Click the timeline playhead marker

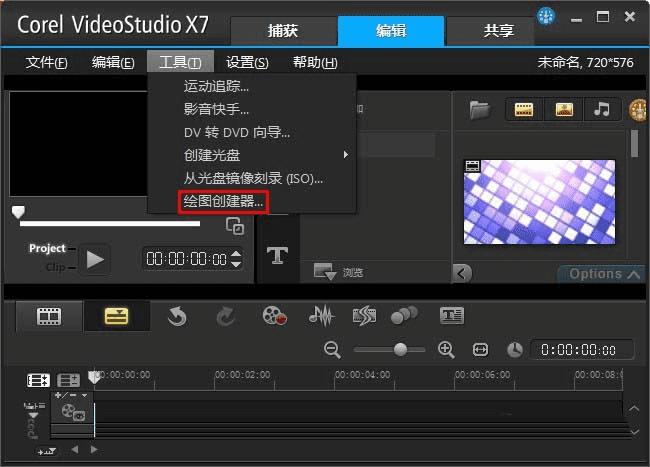pyautogui.click(x=94, y=377)
